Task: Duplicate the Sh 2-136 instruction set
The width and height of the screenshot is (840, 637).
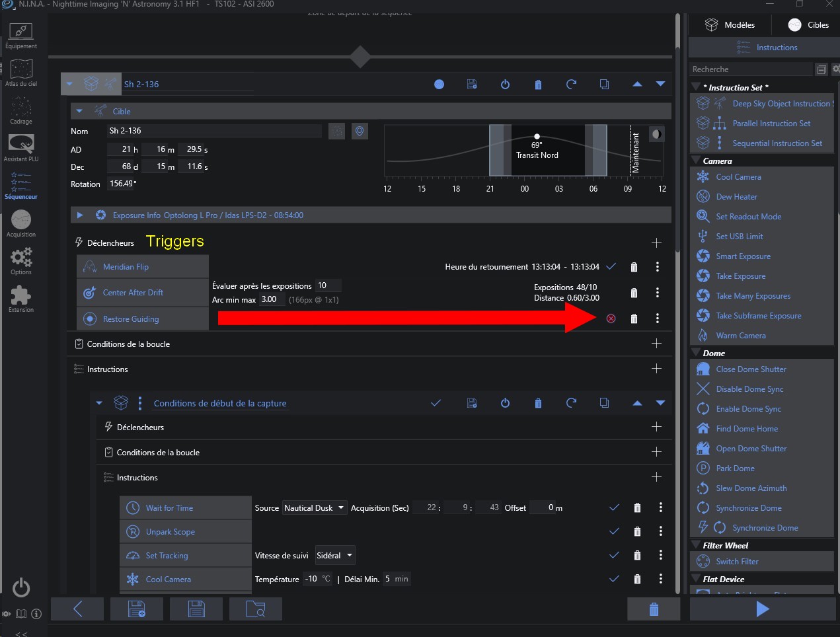Action: pyautogui.click(x=604, y=84)
